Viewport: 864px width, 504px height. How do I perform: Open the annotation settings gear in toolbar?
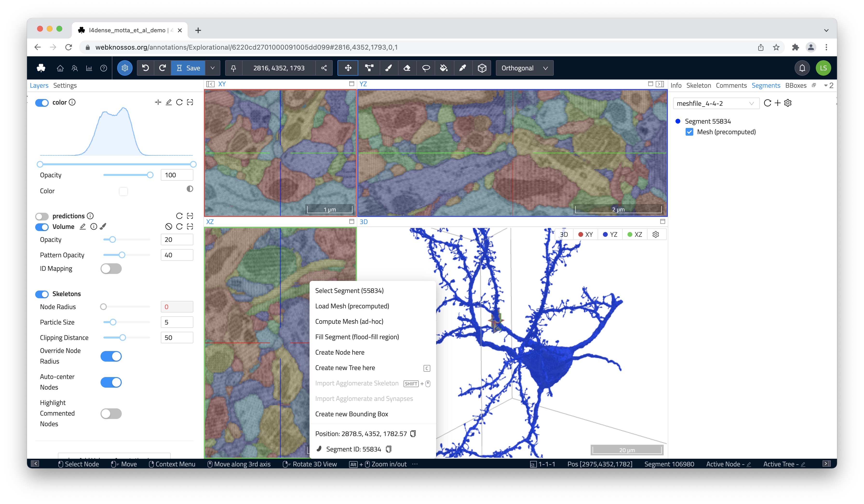click(x=125, y=68)
